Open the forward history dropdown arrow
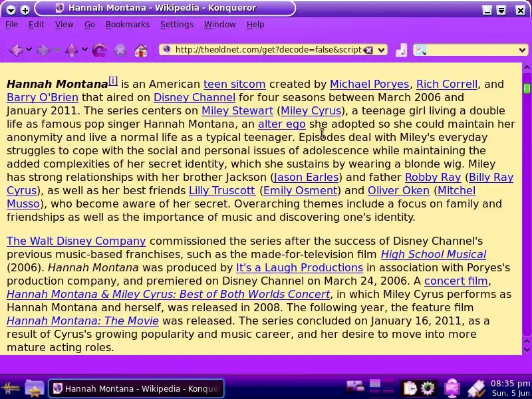Viewport: 532px width, 399px height. coord(57,50)
